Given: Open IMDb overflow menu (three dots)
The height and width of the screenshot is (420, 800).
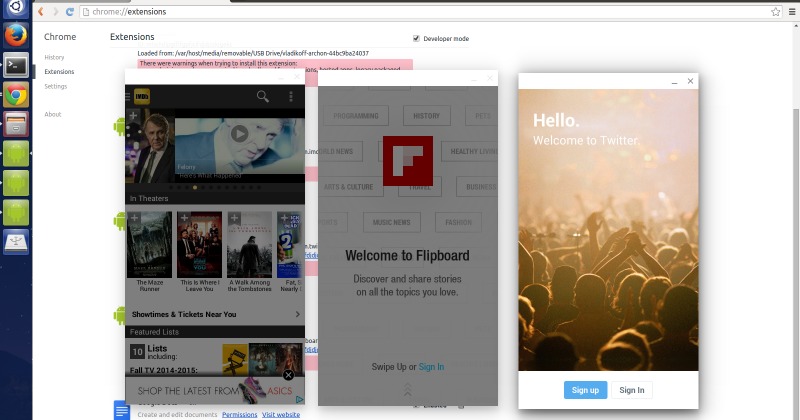Looking at the screenshot, I should click(x=291, y=96).
